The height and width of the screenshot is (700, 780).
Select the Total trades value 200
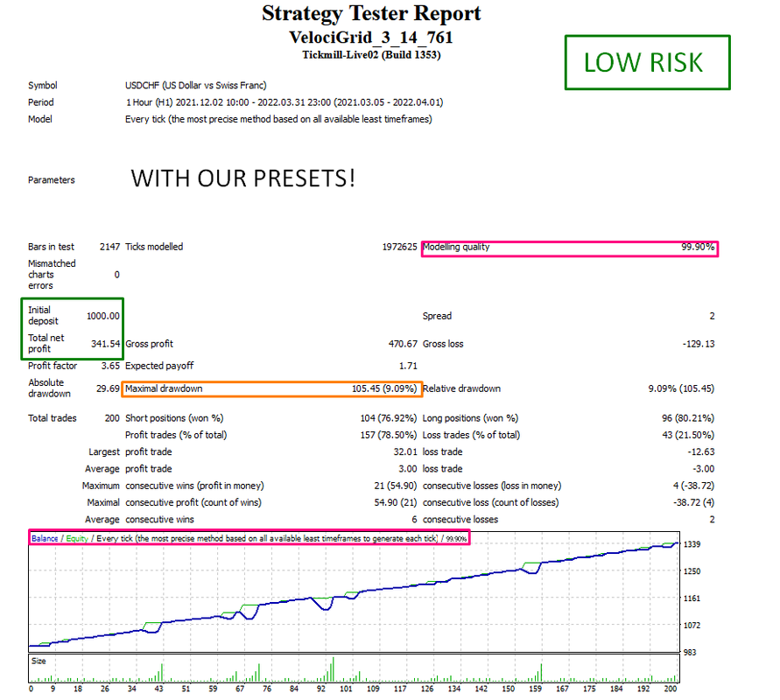pos(112,418)
